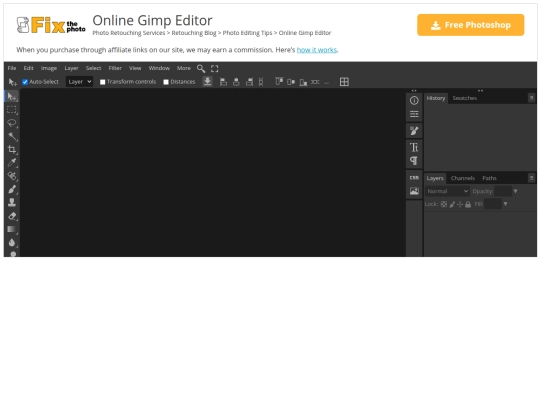Viewport: 540px width, 405px height.
Task: Open the Select menu
Action: (x=93, y=68)
